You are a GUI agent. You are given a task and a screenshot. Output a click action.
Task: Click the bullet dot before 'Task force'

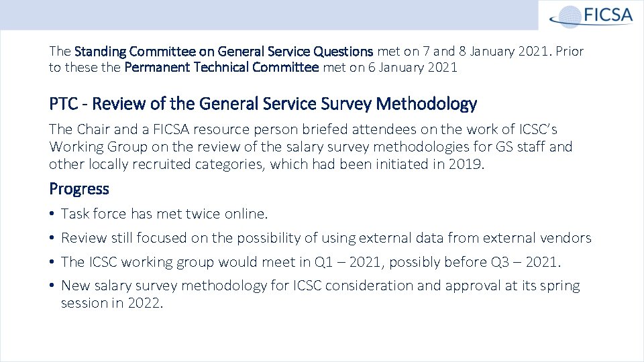52,215
